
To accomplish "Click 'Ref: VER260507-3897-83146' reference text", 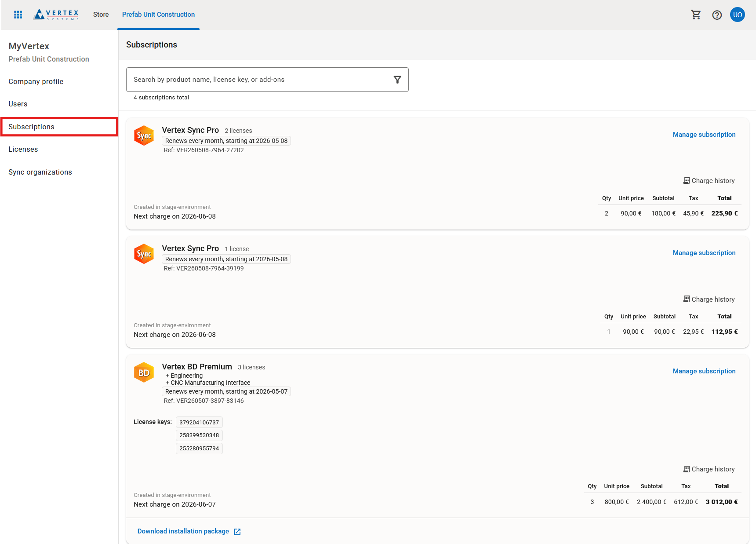I will pos(204,401).
